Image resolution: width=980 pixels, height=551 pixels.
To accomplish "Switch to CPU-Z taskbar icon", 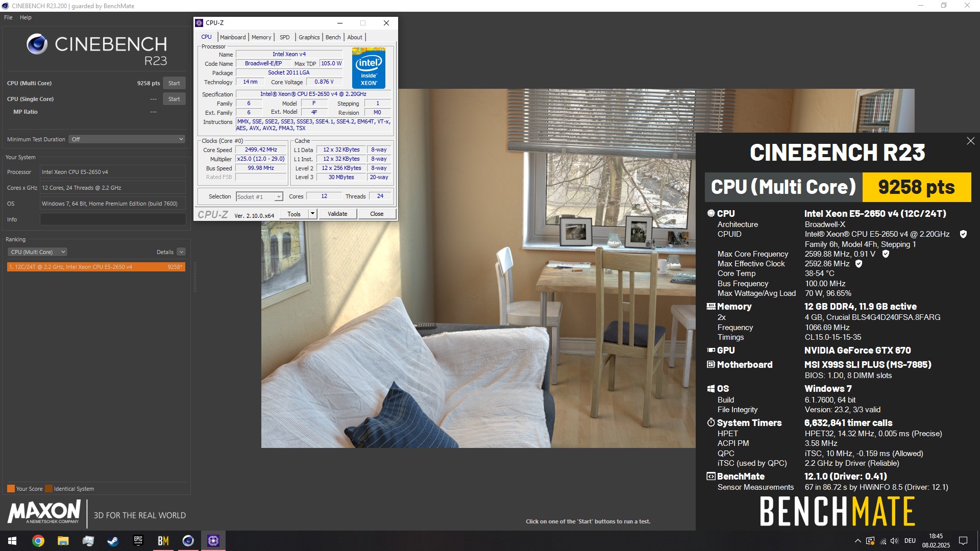I will tap(213, 541).
